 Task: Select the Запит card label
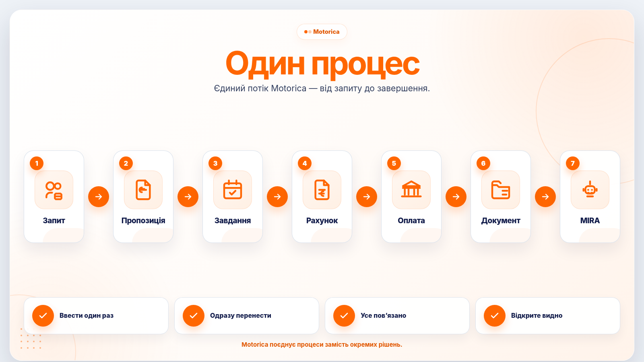click(x=54, y=220)
